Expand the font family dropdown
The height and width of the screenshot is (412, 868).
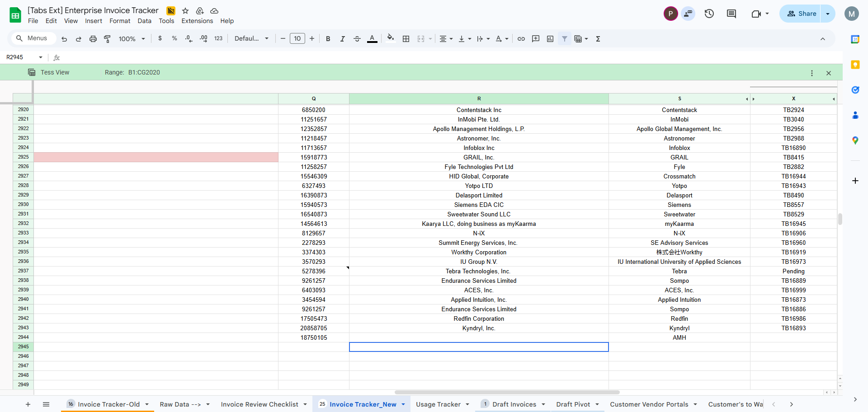tap(251, 39)
